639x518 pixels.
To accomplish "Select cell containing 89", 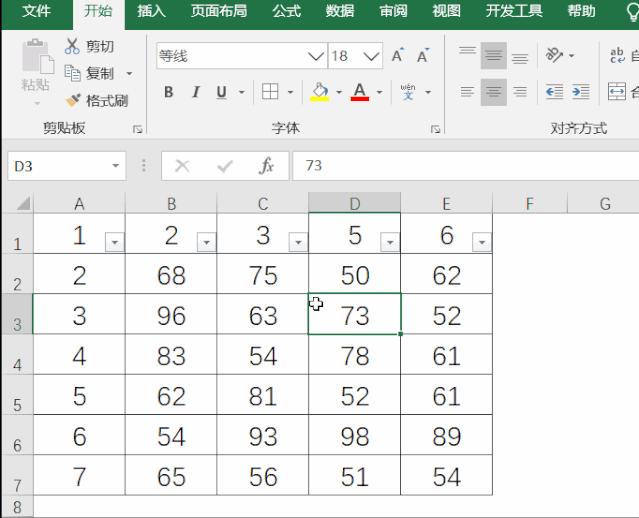I will click(x=447, y=435).
